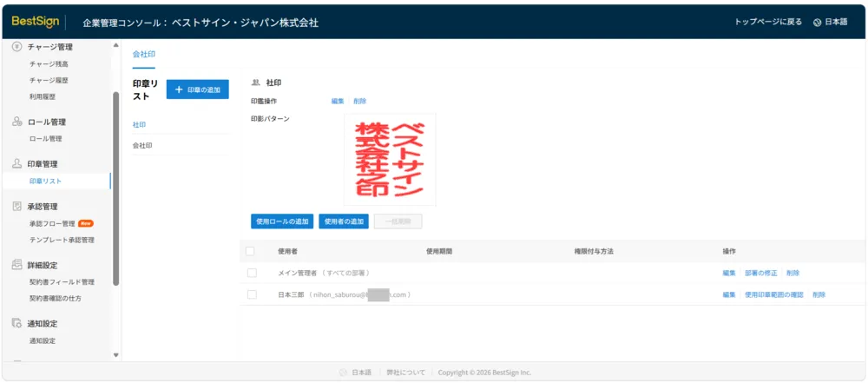Click the sidebar scroll down arrow
This screenshot has width=868, height=383.
click(x=115, y=354)
